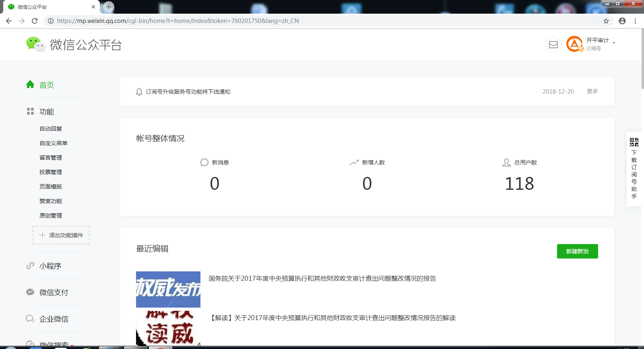The width and height of the screenshot is (644, 349).
Task: Open the Chrome profile icon
Action: pyautogui.click(x=622, y=21)
